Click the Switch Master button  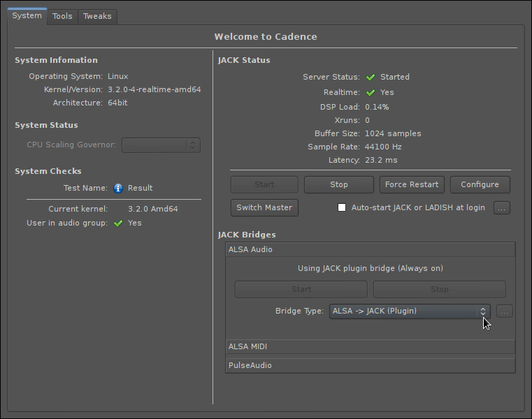tap(264, 207)
